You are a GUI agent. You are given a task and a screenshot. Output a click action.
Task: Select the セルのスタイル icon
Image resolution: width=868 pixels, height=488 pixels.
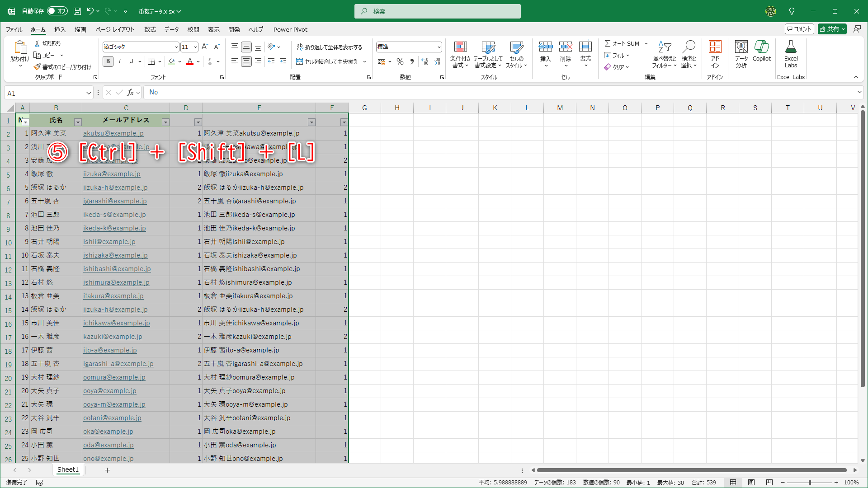(x=516, y=54)
